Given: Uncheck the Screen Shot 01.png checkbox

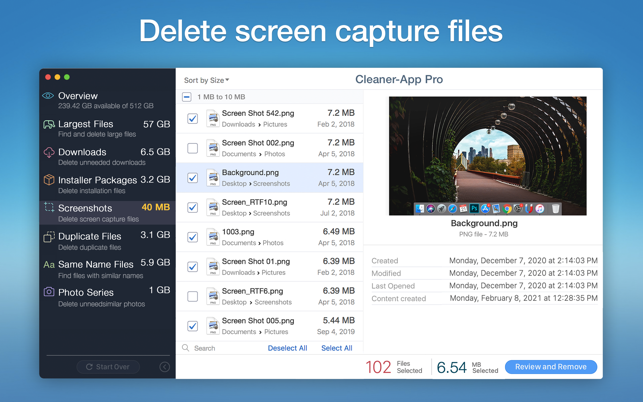Looking at the screenshot, I should [192, 267].
